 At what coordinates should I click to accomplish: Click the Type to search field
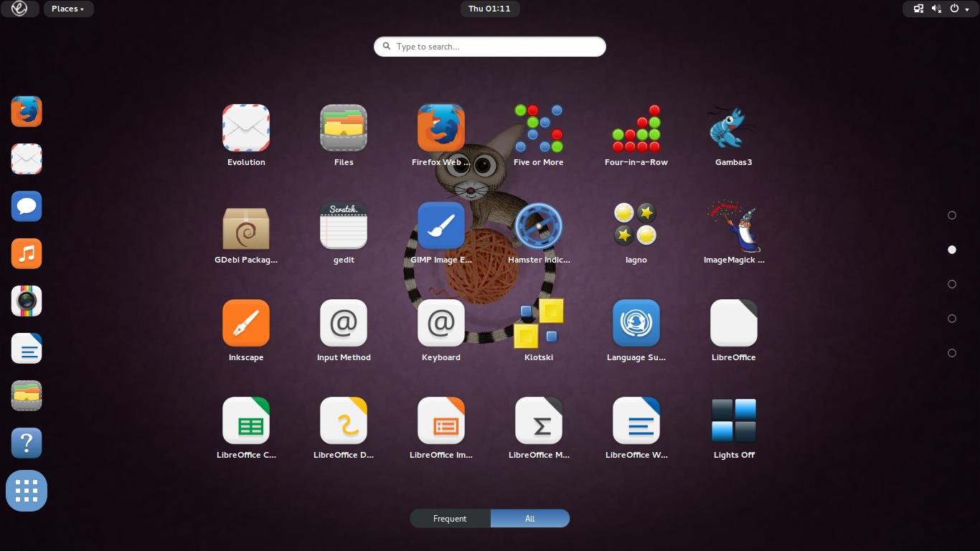click(x=490, y=47)
